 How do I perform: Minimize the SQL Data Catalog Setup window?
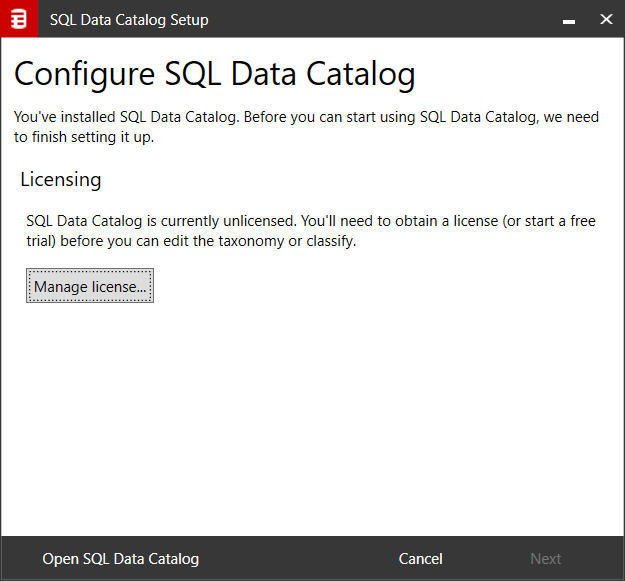click(569, 20)
